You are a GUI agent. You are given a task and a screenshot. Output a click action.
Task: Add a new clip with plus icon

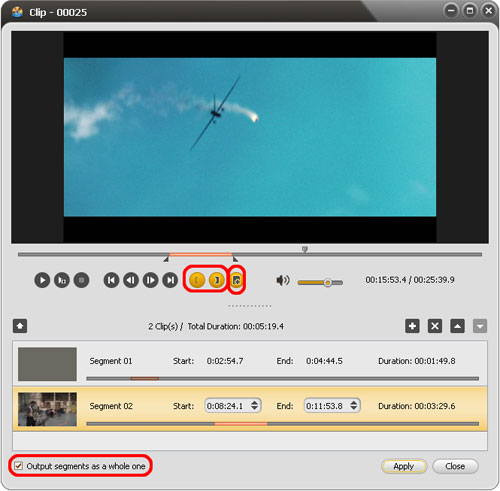pyautogui.click(x=412, y=326)
